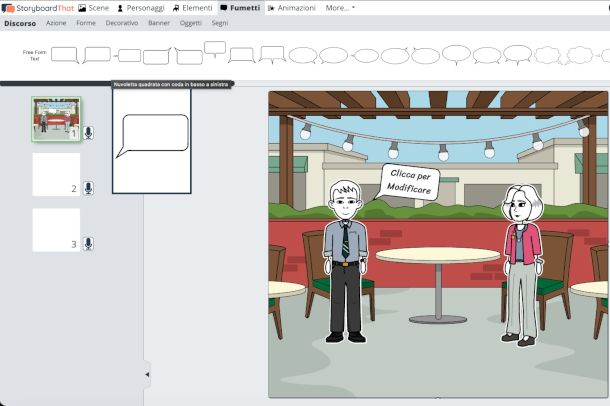610x406 pixels.
Task: Pick square bubble with tail bottom left
Action: pyautogui.click(x=96, y=55)
